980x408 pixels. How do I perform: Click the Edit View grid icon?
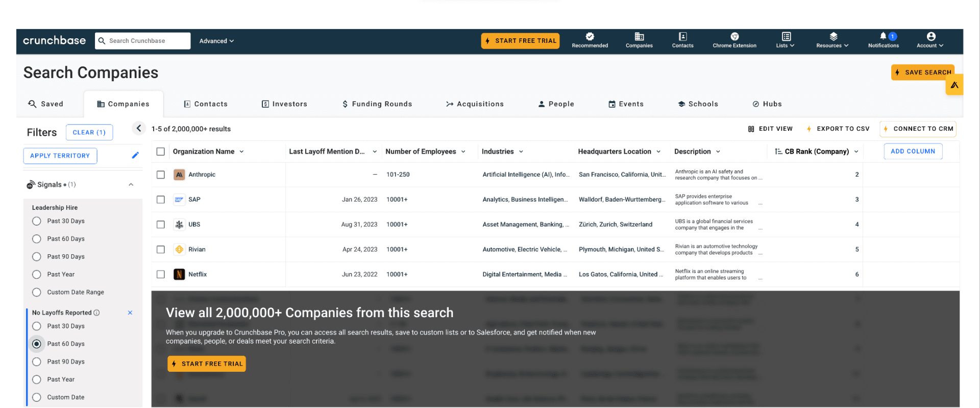coord(751,129)
